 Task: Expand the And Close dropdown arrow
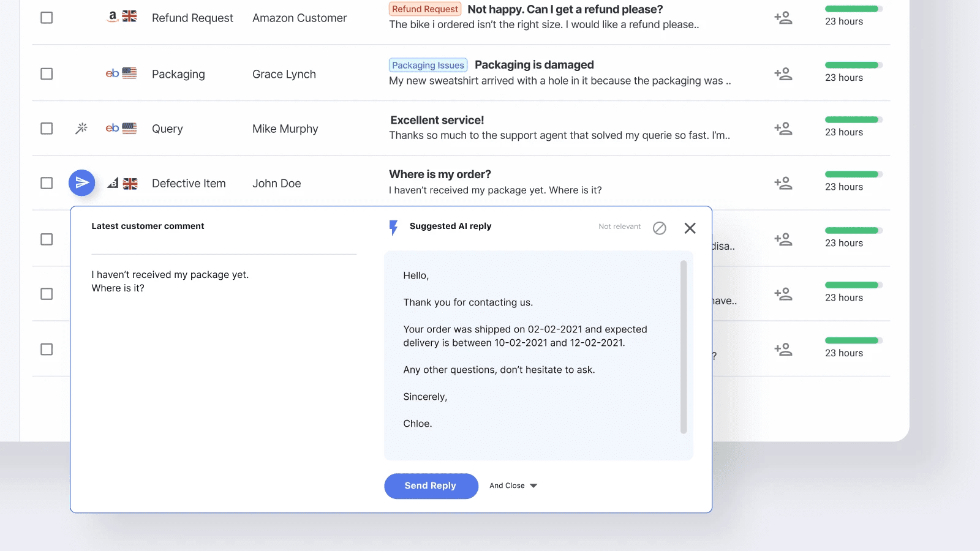pos(533,486)
